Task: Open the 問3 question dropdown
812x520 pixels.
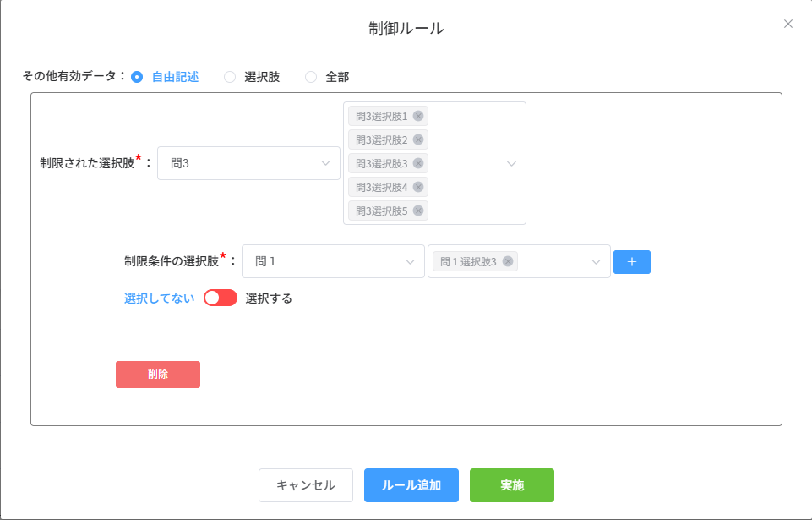Action: 248,163
